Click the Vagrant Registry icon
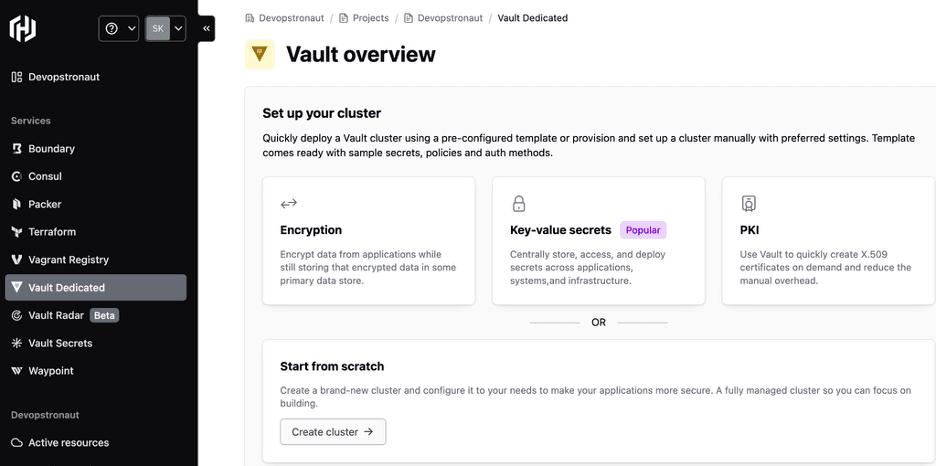The image size is (936, 466). coord(17,260)
